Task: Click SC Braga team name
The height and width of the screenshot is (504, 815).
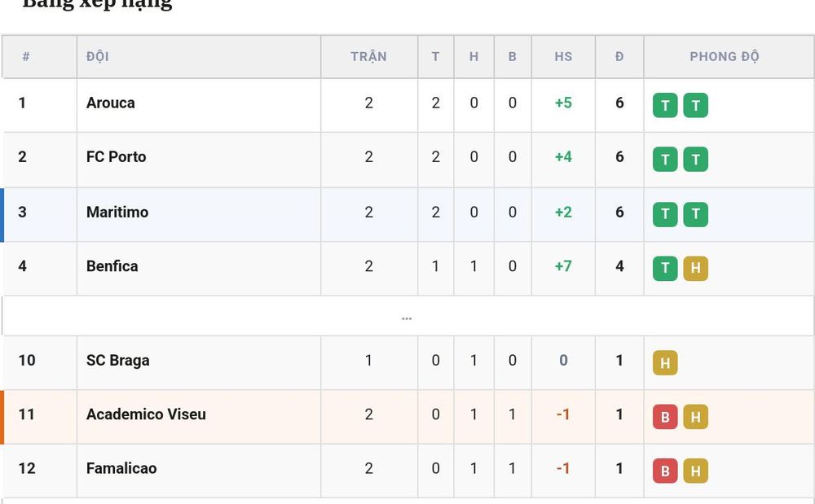Action: [117, 360]
